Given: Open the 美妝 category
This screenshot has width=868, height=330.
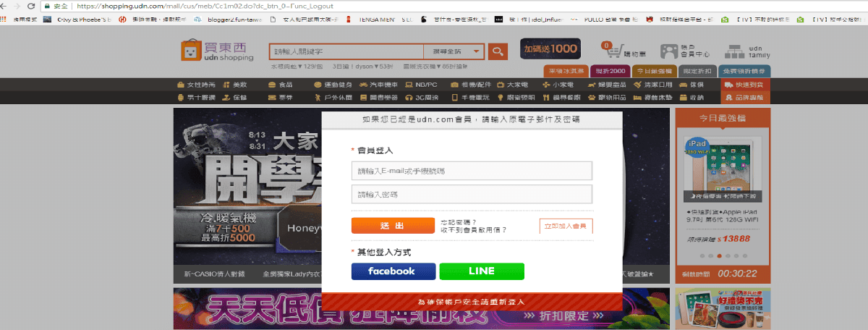Looking at the screenshot, I should click(235, 85).
